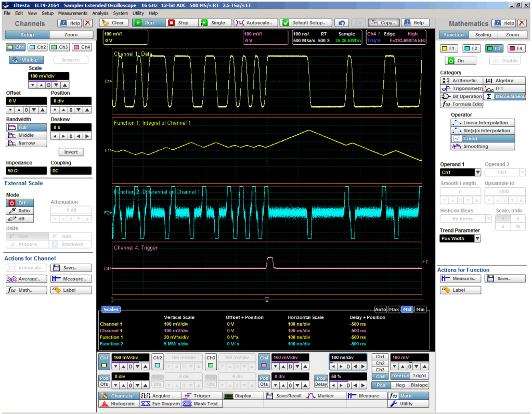
Task: Open the Histogram panel
Action: (118, 404)
